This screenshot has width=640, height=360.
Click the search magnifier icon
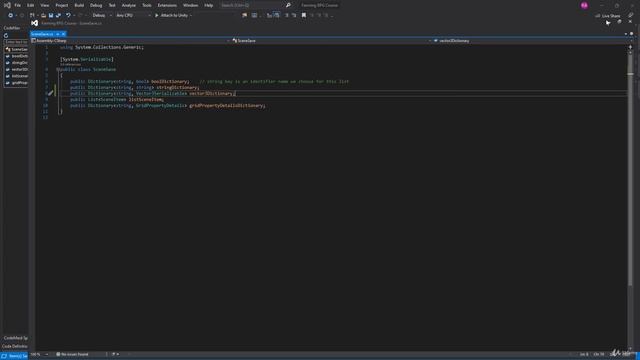[x=288, y=5]
